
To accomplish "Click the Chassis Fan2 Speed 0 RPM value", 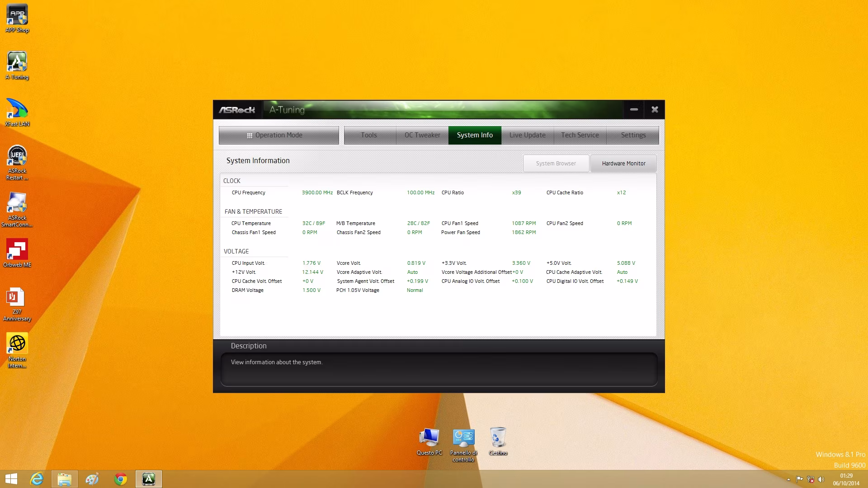I will click(x=415, y=232).
